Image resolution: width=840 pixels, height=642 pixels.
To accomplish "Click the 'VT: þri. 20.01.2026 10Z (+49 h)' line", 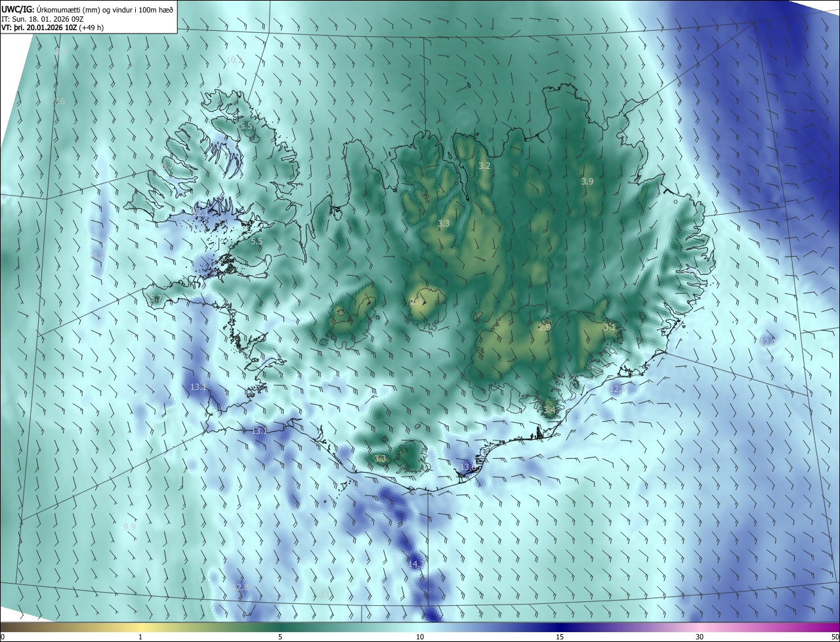I will coord(52,28).
